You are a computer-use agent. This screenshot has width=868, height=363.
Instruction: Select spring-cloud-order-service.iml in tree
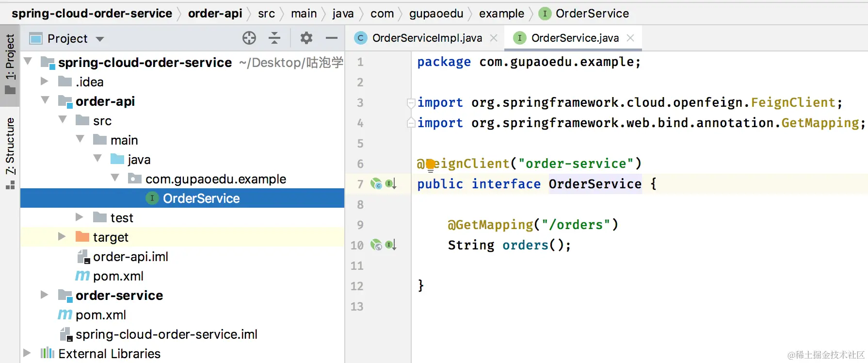pos(166,334)
